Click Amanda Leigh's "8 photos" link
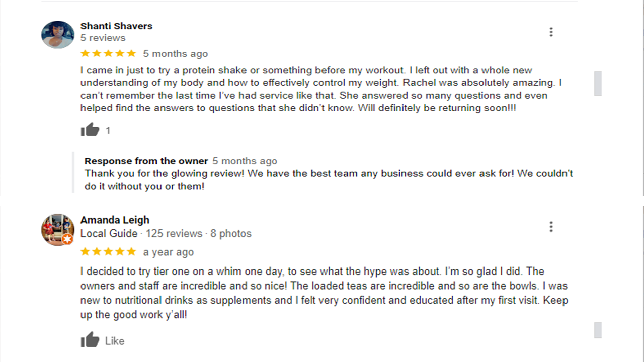Screen dimensions: 644x362 (x=231, y=234)
